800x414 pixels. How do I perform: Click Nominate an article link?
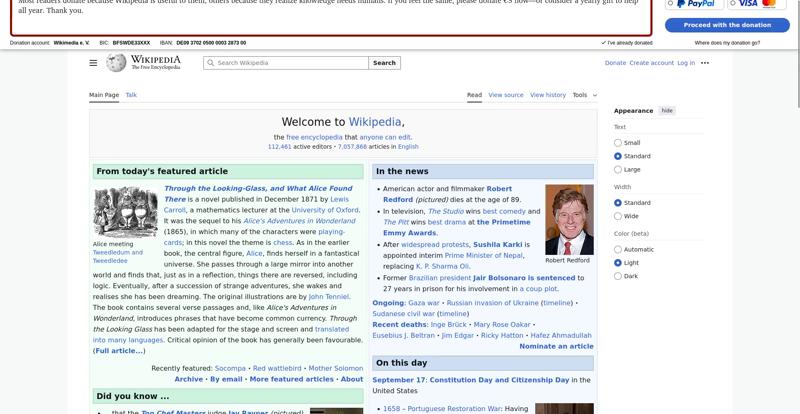(x=556, y=346)
